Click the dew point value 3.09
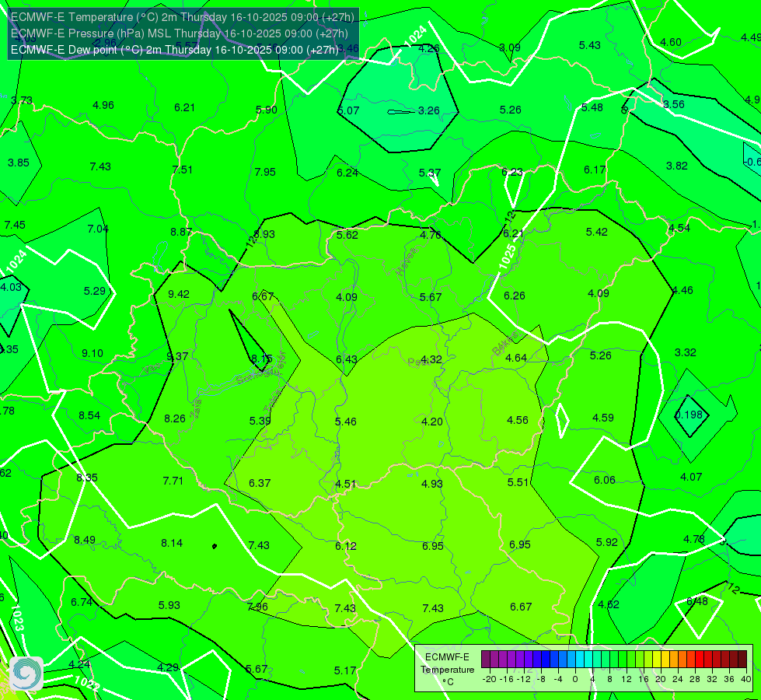 click(510, 47)
